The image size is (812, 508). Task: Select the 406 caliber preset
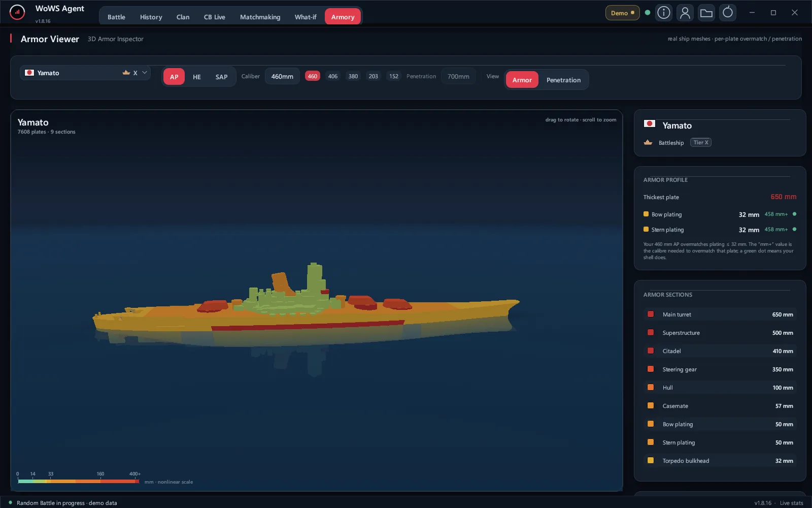tap(333, 76)
